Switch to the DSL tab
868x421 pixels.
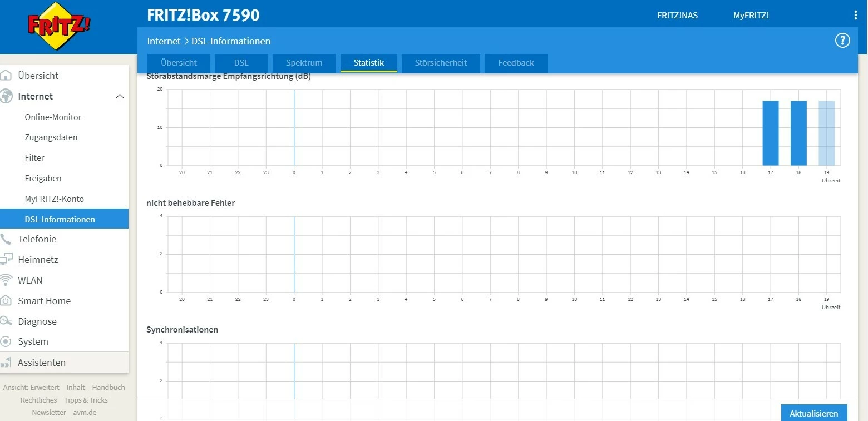pos(241,63)
